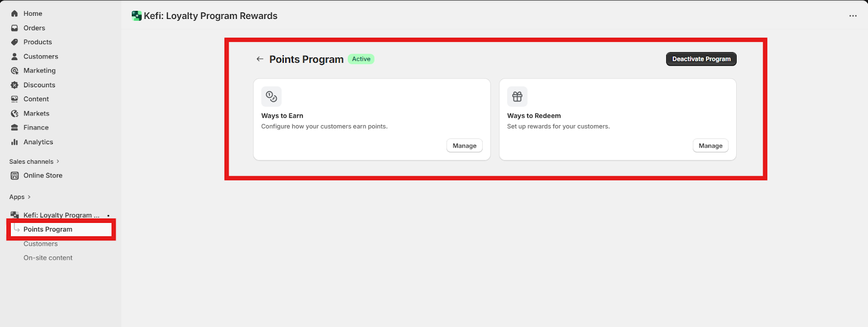Open Customers under Kefi Loyalty Program
Screen dimensions: 868x327
[41, 244]
